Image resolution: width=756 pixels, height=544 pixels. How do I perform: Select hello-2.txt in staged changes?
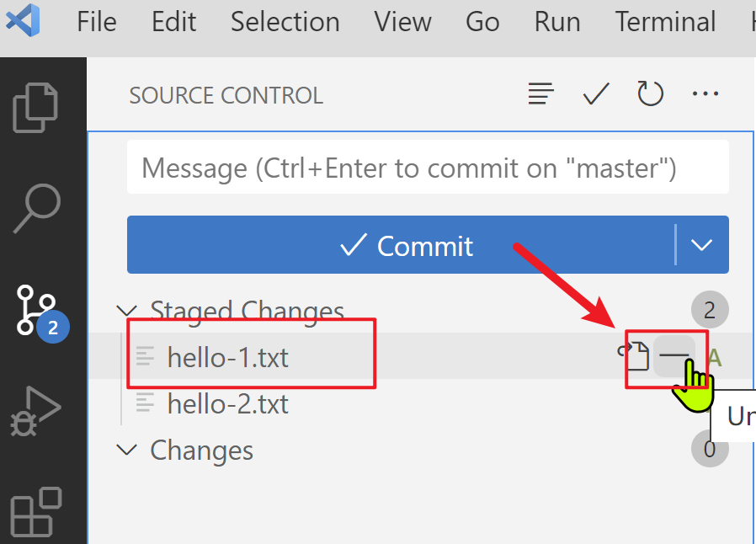click(227, 404)
